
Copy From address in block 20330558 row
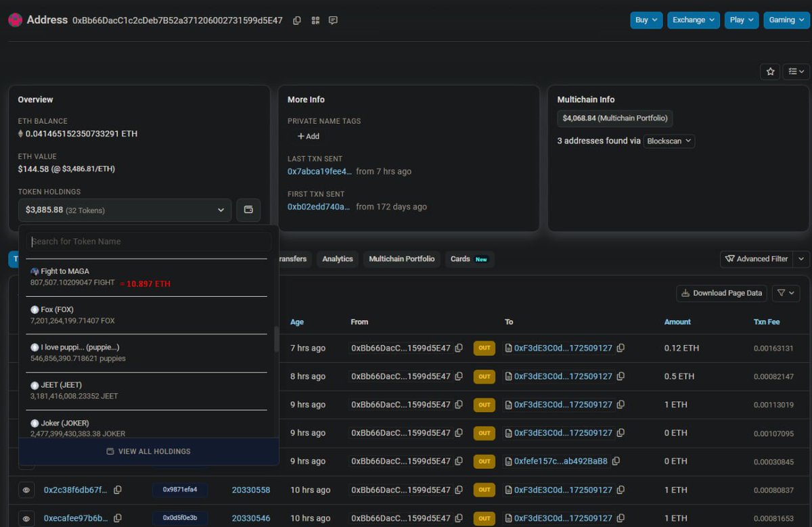pos(459,490)
